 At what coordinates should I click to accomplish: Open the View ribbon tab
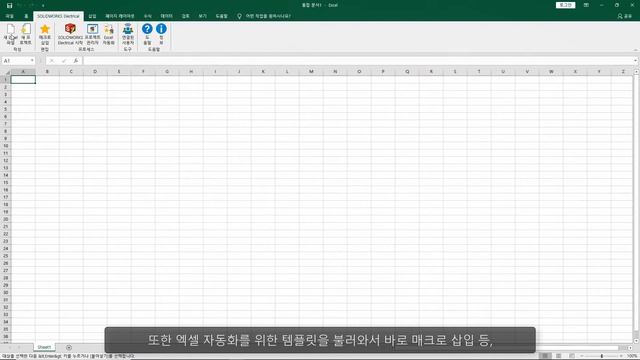[202, 16]
